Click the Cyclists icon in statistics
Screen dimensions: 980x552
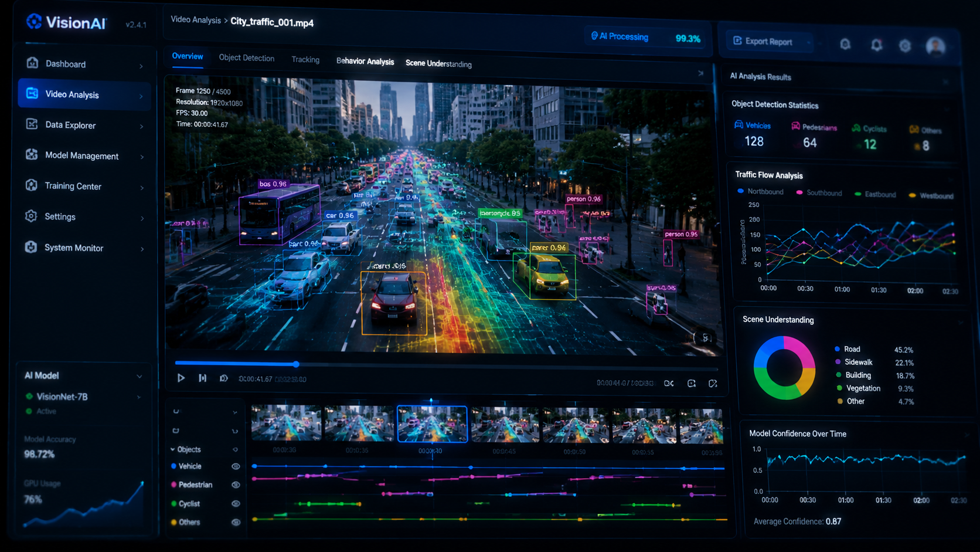pyautogui.click(x=856, y=128)
